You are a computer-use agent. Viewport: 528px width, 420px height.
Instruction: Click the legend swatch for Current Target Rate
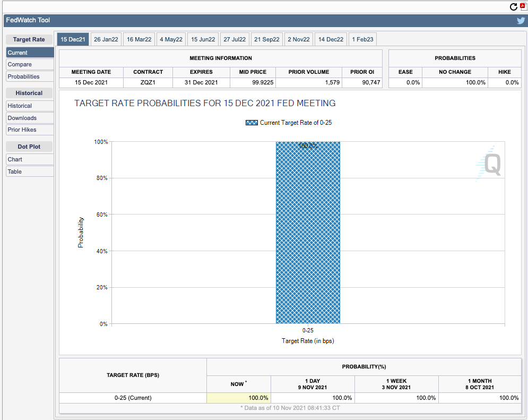click(x=252, y=123)
